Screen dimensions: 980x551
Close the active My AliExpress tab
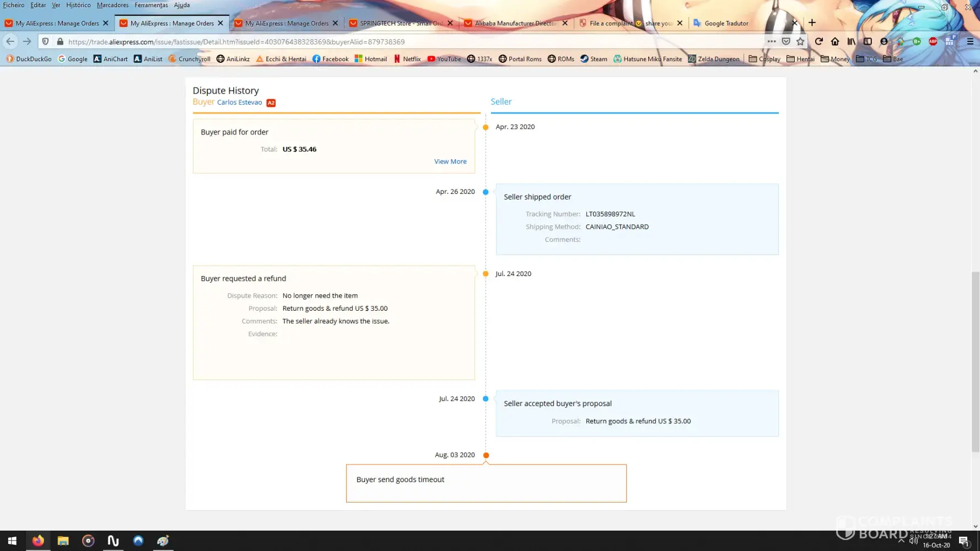(x=220, y=23)
